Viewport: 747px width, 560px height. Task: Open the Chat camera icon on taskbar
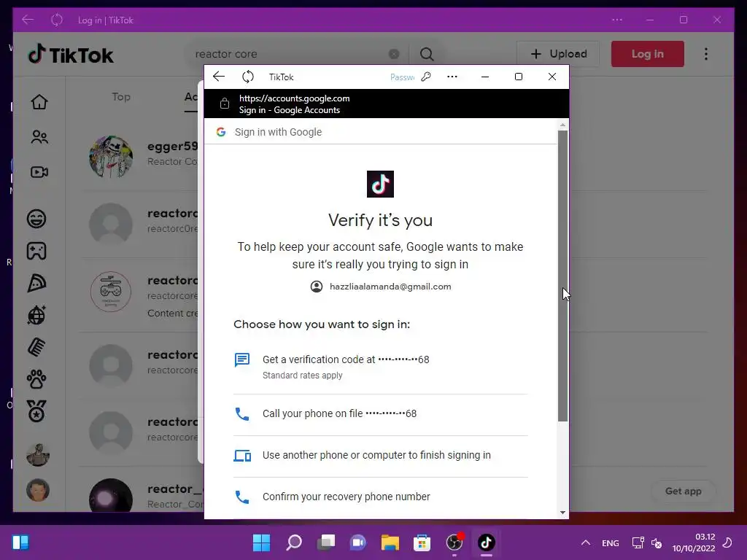[358, 542]
